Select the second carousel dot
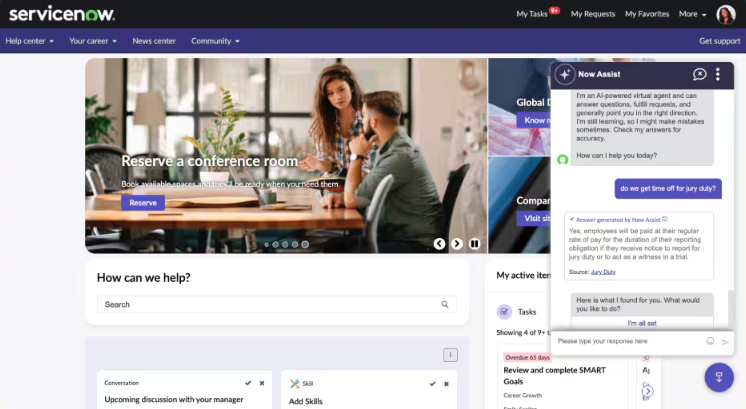The height and width of the screenshot is (409, 746). pos(275,244)
